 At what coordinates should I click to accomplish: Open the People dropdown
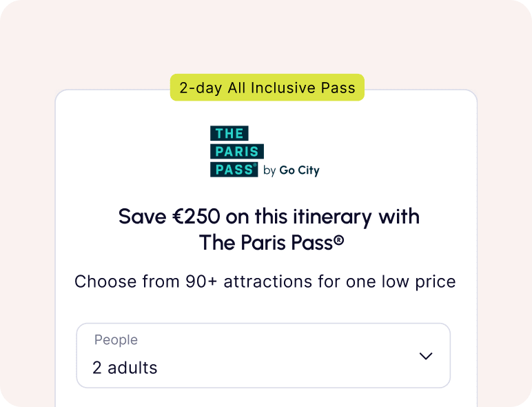coord(263,355)
